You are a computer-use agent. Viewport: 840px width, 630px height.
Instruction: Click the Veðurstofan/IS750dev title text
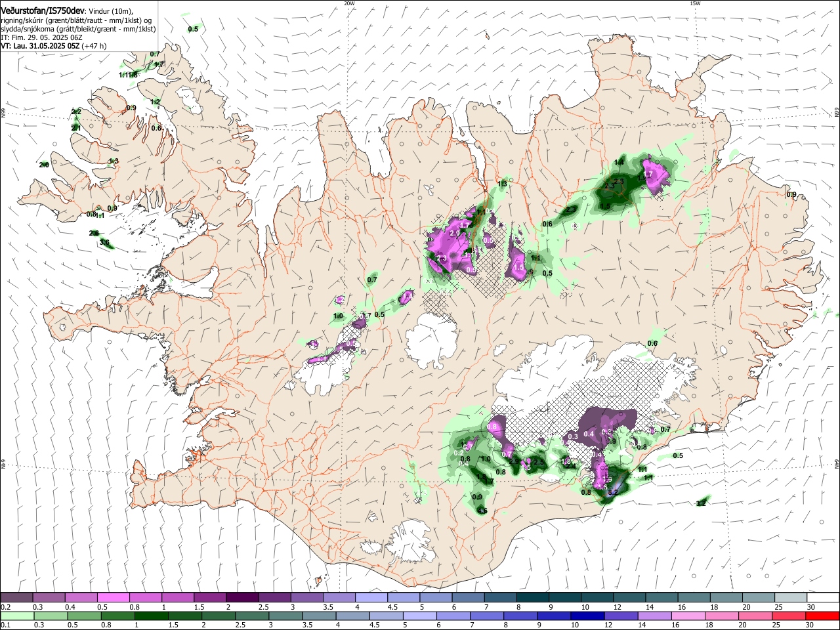coord(42,10)
